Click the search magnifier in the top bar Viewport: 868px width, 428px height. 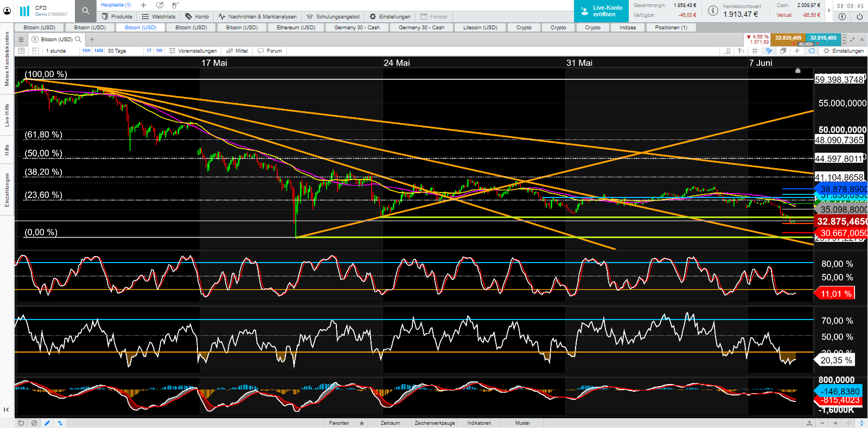click(x=85, y=10)
